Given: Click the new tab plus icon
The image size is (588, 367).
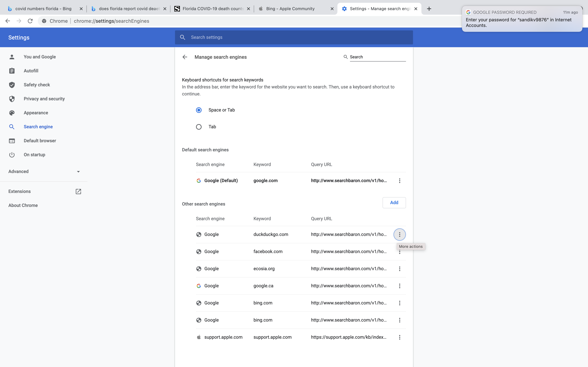Looking at the screenshot, I should click(x=429, y=9).
